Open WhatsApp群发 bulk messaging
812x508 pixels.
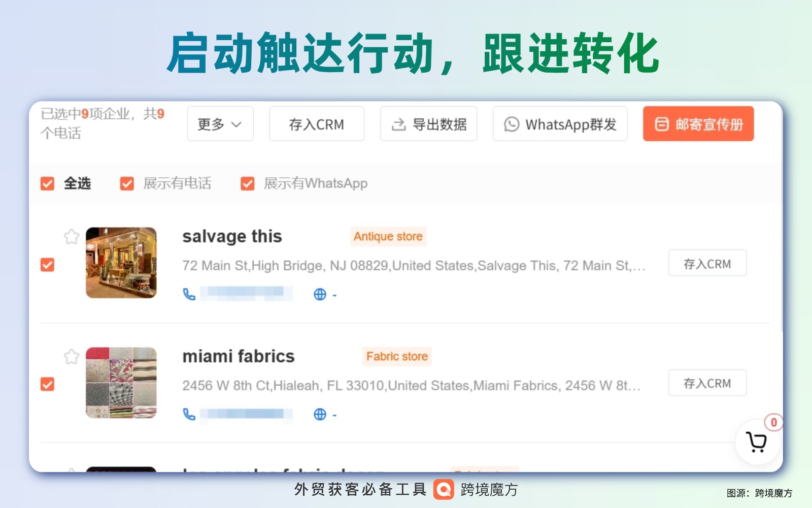click(x=560, y=124)
